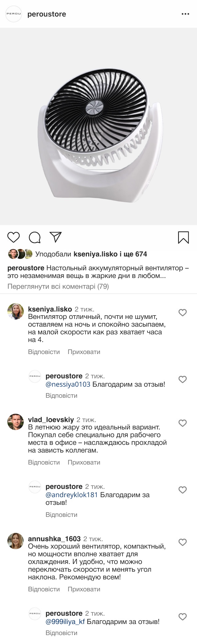Click the fan product image
Viewport: 197px width, 644px height.
98,126
